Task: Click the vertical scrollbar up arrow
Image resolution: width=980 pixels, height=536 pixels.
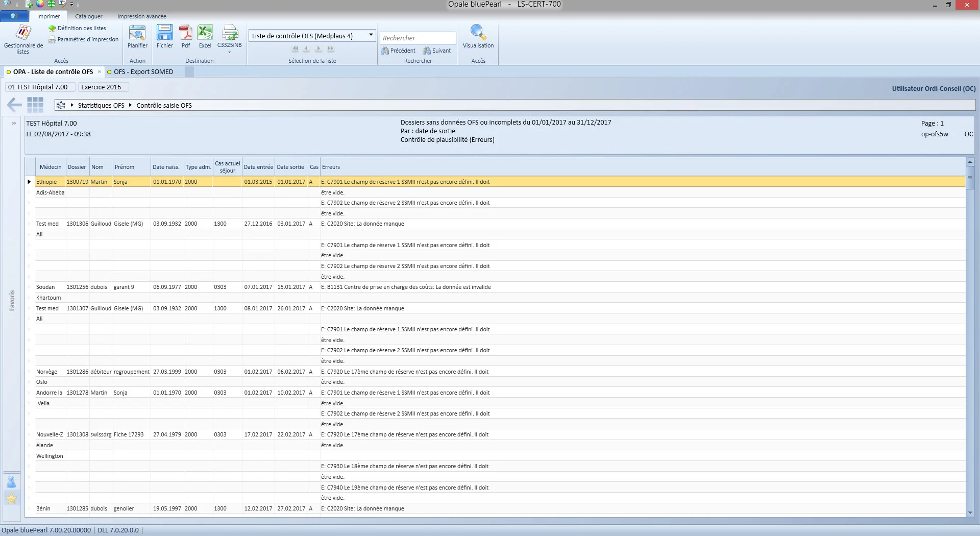Action: coord(970,162)
